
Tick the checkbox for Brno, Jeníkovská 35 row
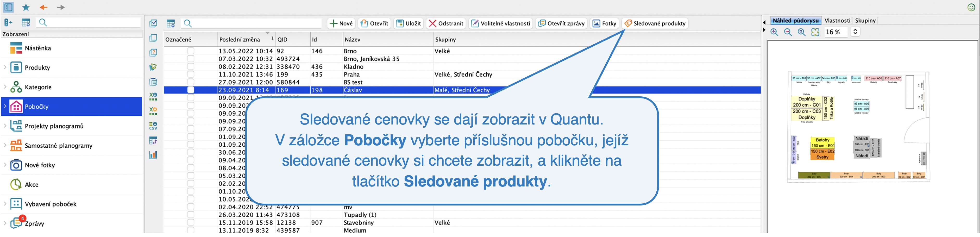191,59
